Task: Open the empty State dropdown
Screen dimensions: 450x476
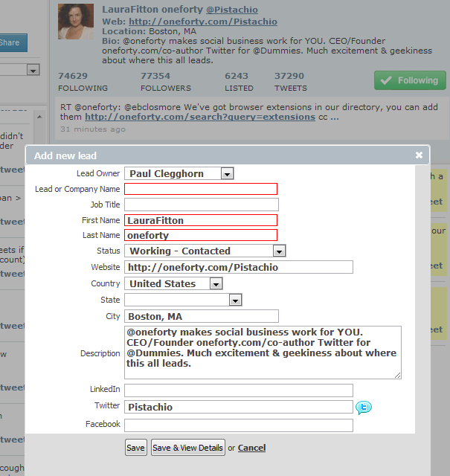Action: click(183, 300)
